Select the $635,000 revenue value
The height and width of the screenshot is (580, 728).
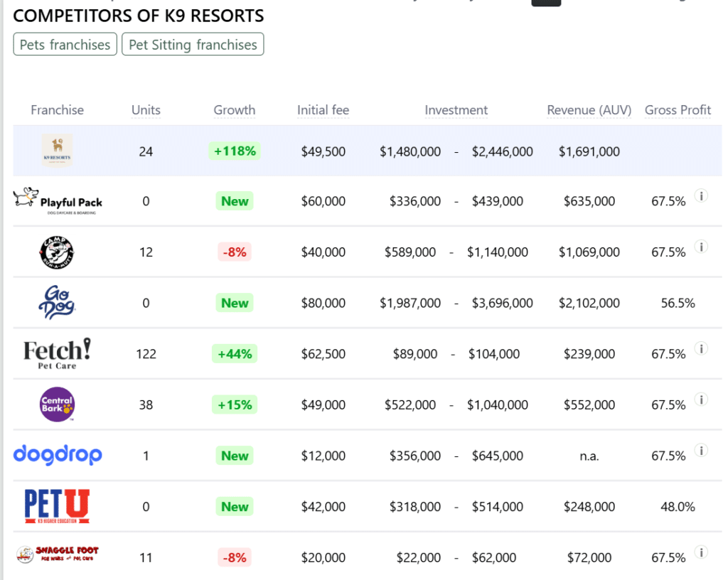(589, 201)
